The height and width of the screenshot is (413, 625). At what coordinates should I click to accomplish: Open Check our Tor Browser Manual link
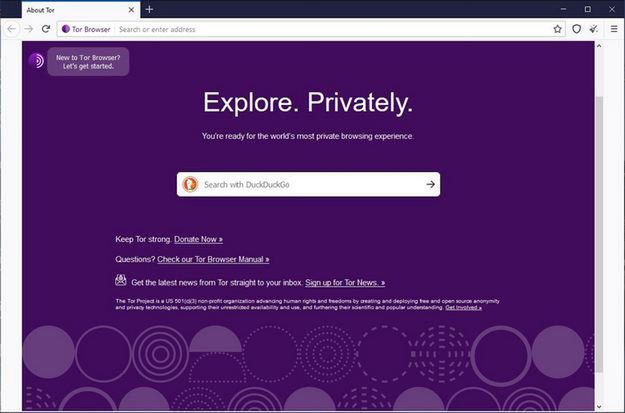coord(213,259)
